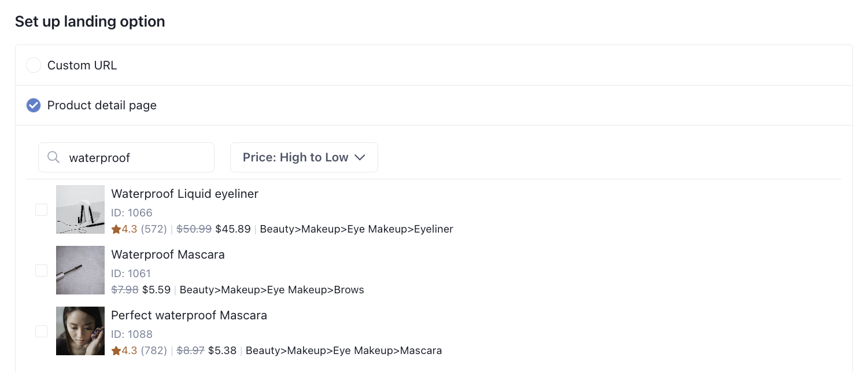This screenshot has height=372, width=868.
Task: Click the 'Beauty>Makeup>Eye Makeup>Mascara' category path
Action: point(343,351)
